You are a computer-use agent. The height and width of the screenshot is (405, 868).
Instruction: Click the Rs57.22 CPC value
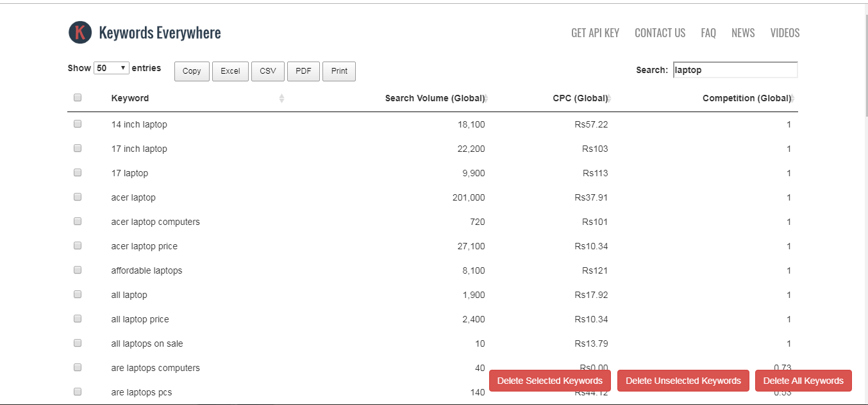591,124
